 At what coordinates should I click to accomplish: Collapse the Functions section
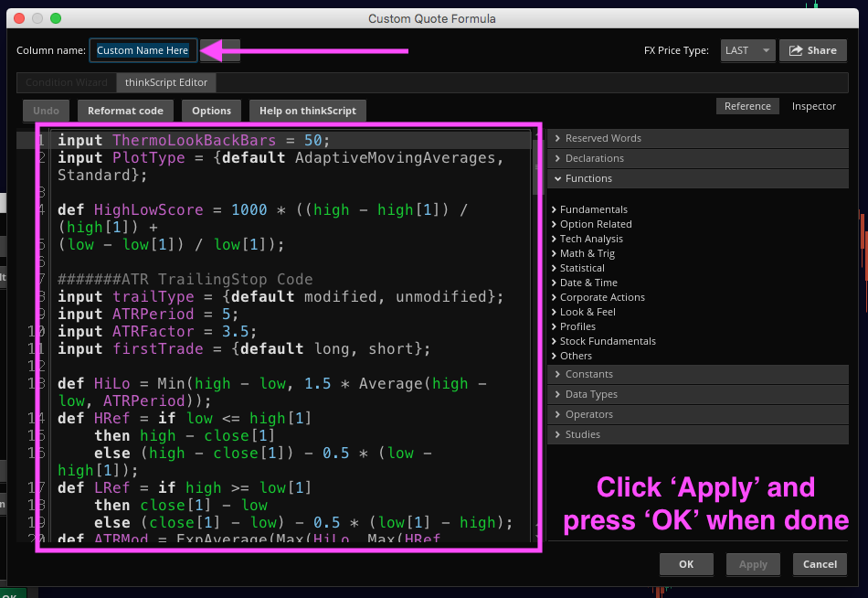point(588,178)
